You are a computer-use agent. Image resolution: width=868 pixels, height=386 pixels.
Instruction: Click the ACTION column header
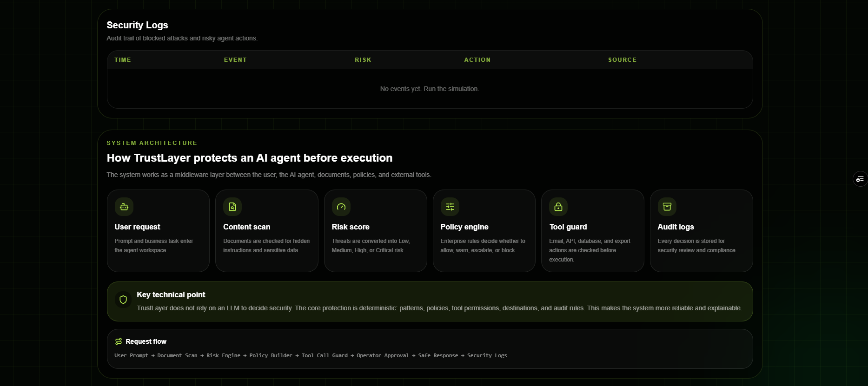477,60
